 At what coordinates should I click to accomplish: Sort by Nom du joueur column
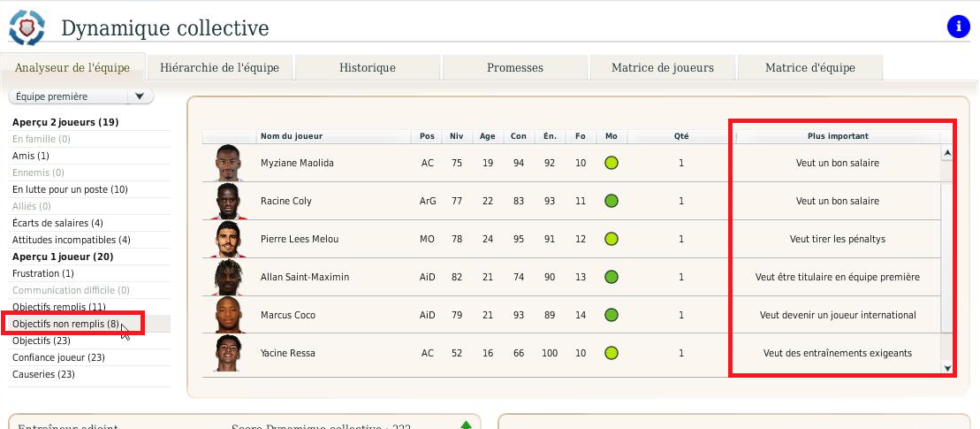pyautogui.click(x=333, y=136)
